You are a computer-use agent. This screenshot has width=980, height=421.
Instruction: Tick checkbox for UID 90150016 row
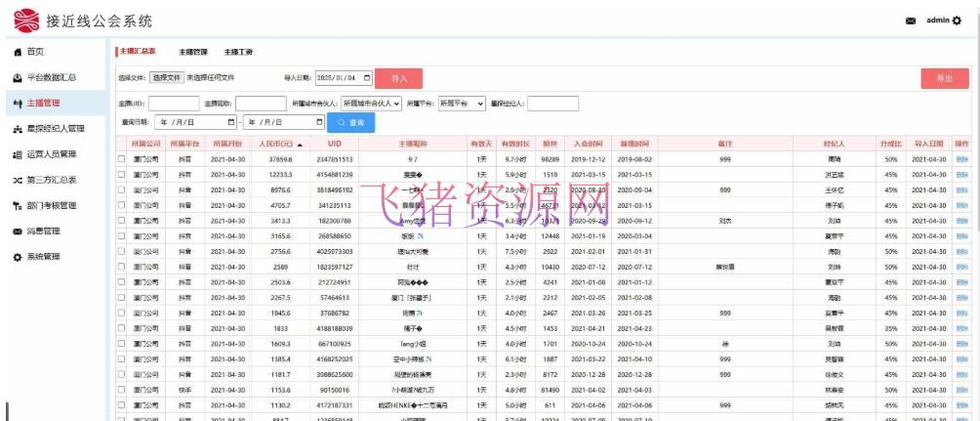coord(121,390)
